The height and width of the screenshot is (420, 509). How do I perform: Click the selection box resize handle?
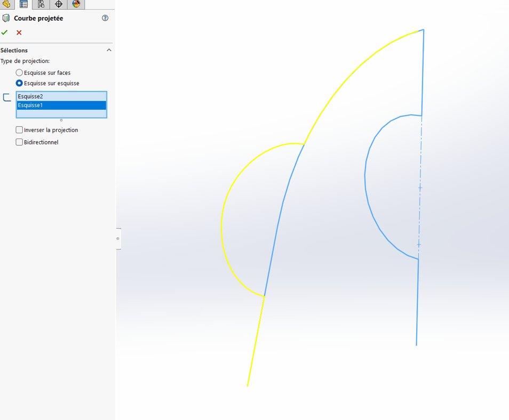click(x=61, y=120)
